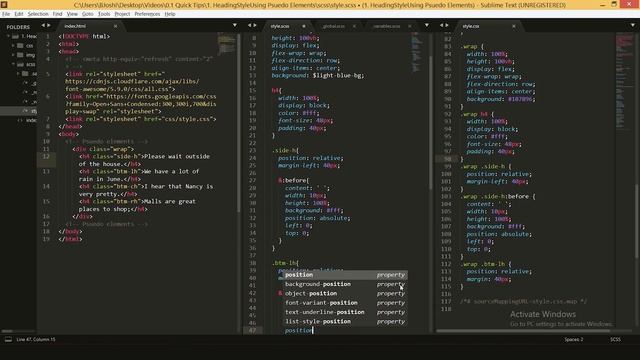Select 'text-underline-position' autocomplete suggestion

pos(345,312)
